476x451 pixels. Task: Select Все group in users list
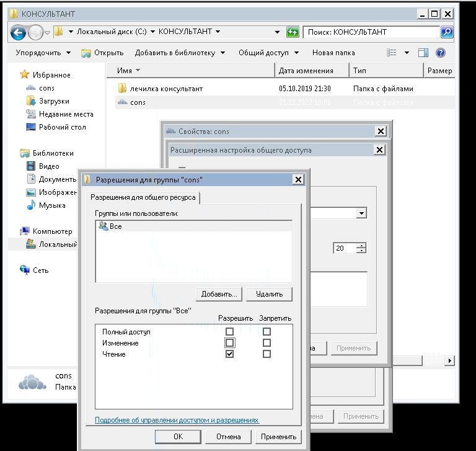tap(193, 226)
